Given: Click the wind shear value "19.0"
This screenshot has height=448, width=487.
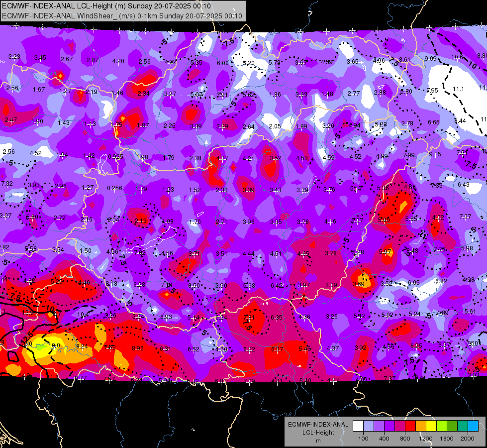Looking at the screenshot, I should (54, 345).
